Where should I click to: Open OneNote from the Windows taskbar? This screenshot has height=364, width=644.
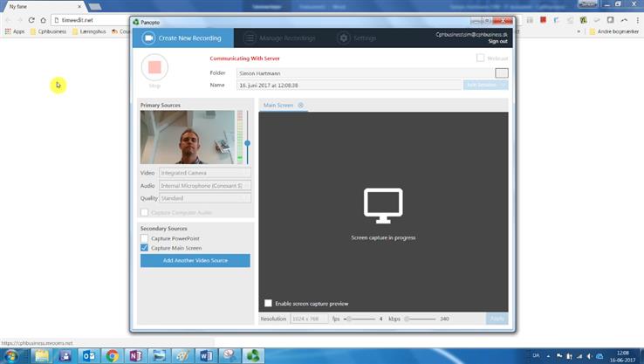(x=135, y=355)
